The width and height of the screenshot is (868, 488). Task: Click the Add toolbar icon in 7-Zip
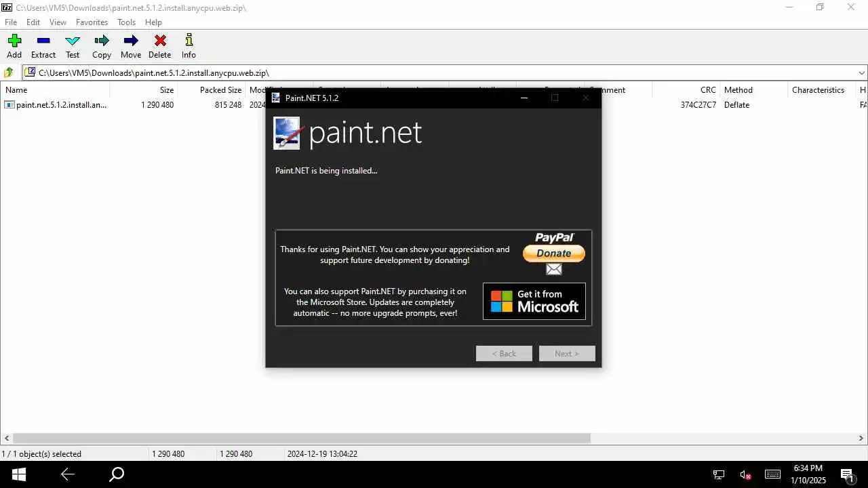click(x=14, y=47)
